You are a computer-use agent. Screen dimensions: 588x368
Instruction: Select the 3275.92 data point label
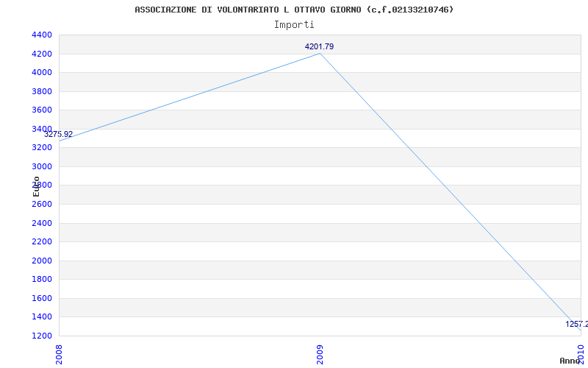click(x=59, y=134)
